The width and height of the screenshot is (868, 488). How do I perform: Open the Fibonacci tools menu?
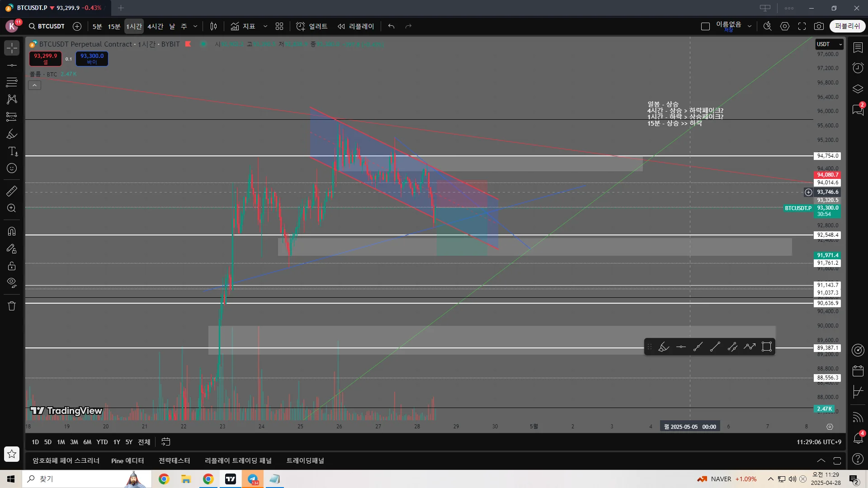12,82
